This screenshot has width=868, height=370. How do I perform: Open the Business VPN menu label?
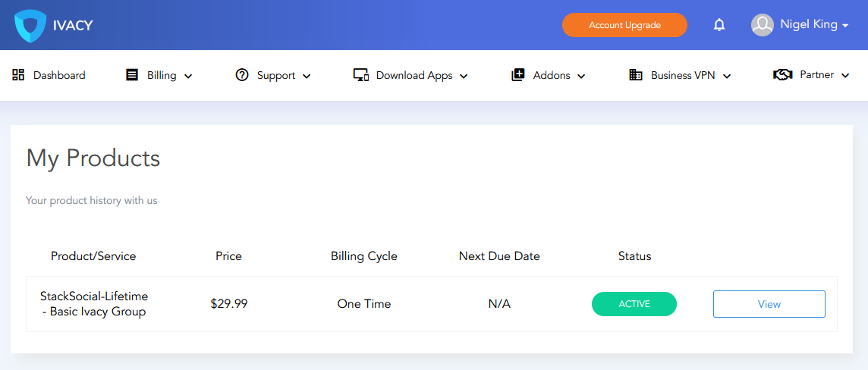click(x=683, y=75)
